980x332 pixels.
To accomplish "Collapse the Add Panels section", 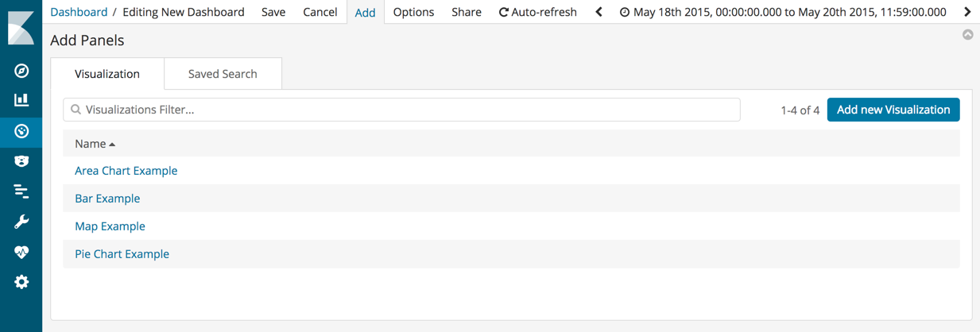I will [x=967, y=35].
